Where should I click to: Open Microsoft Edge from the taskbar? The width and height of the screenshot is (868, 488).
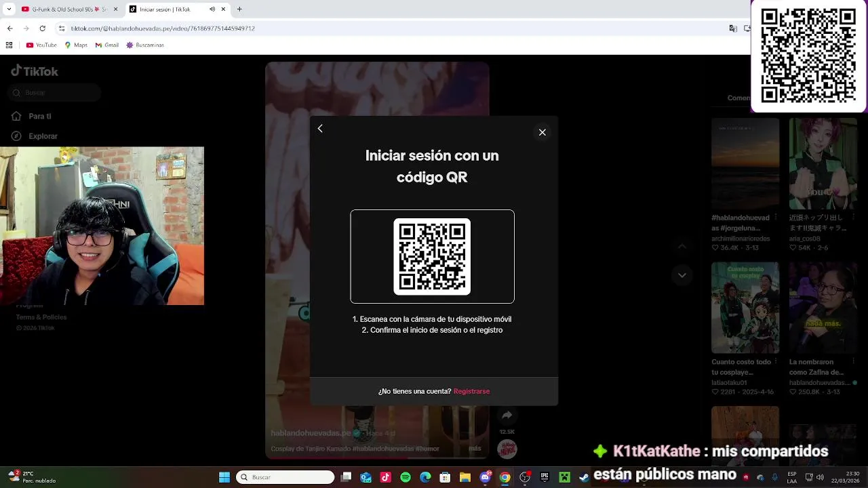(x=425, y=477)
